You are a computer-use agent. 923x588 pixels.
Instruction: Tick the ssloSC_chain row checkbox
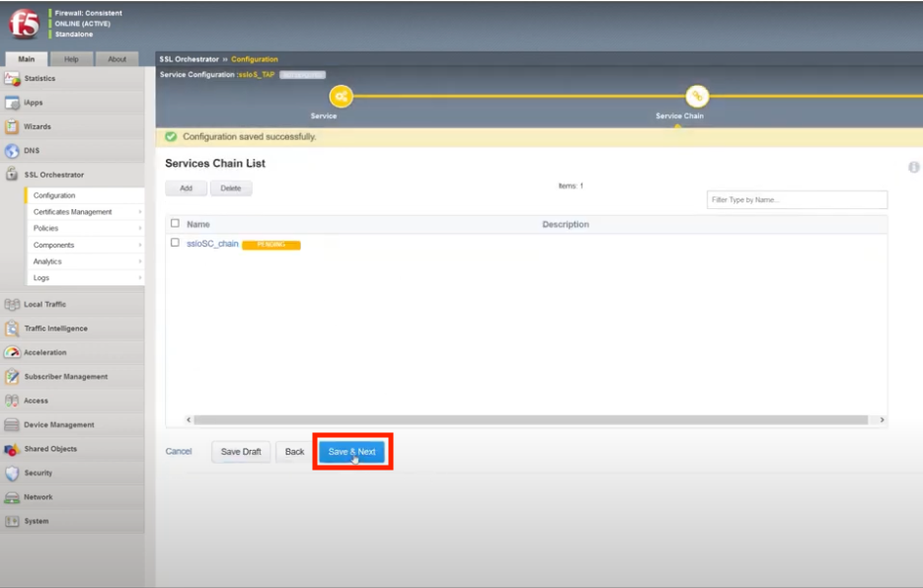[175, 243]
